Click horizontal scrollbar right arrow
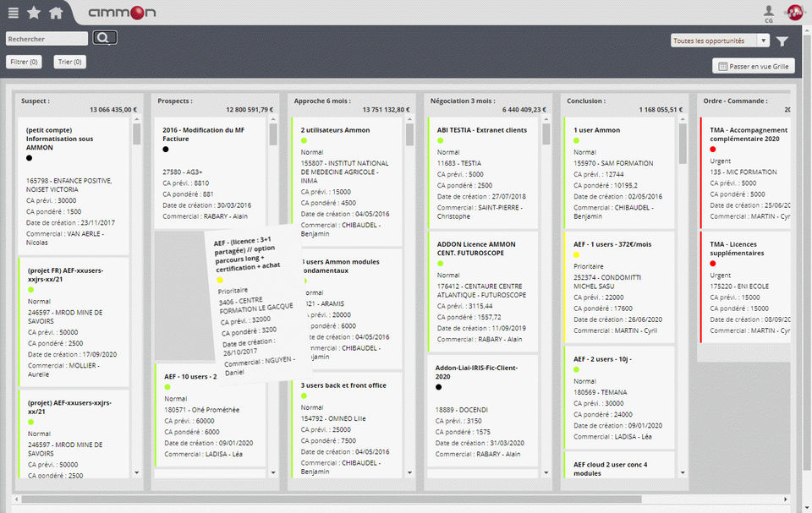This screenshot has width=812, height=513. pos(786,499)
